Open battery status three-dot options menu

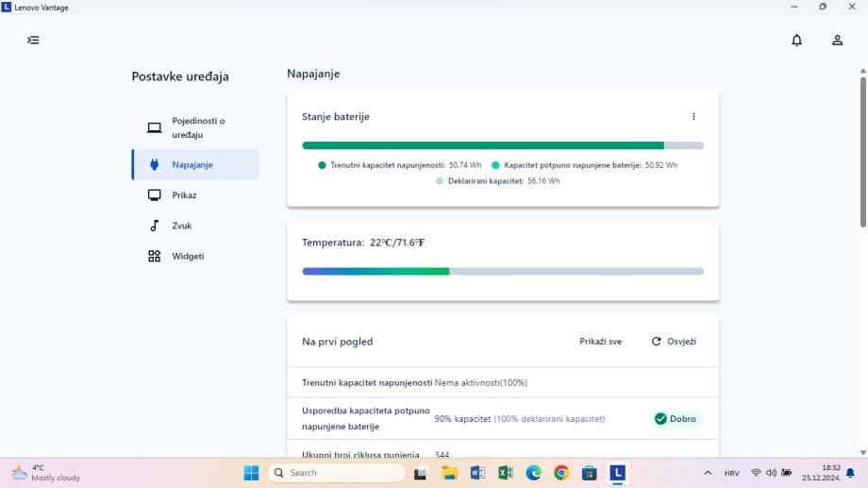click(x=693, y=116)
